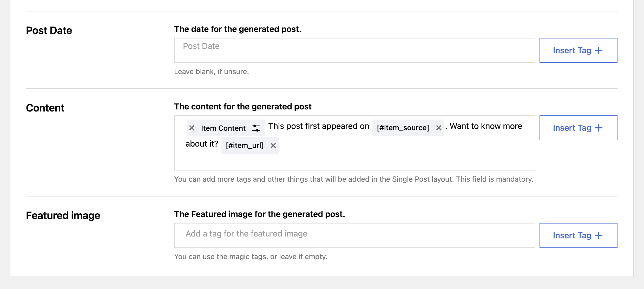The width and height of the screenshot is (644, 289).
Task: Select the Item Content tag label
Action: pyautogui.click(x=223, y=128)
